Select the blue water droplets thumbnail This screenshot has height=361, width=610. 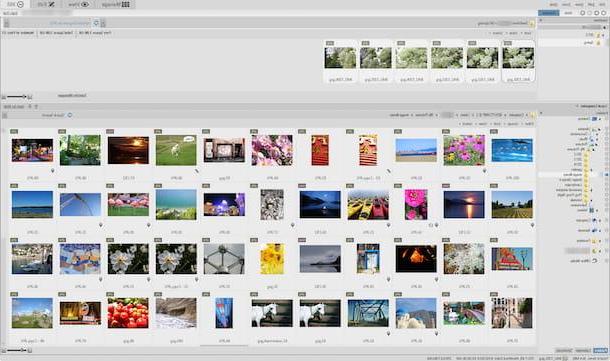coord(512,150)
